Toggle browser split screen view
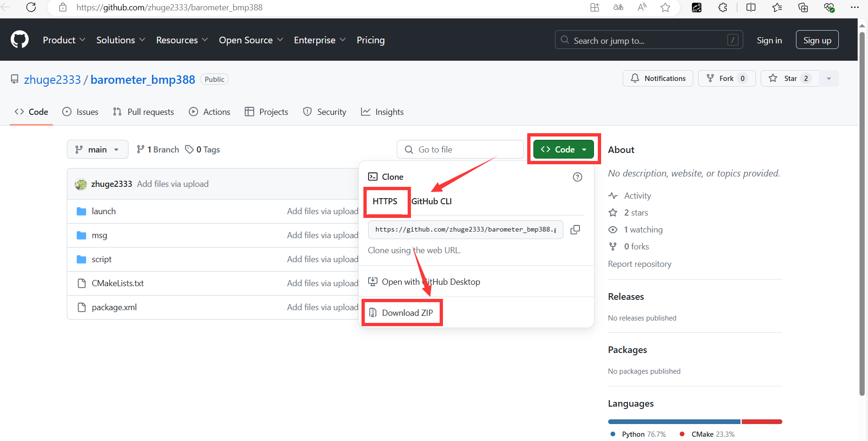The width and height of the screenshot is (868, 441). [751, 7]
